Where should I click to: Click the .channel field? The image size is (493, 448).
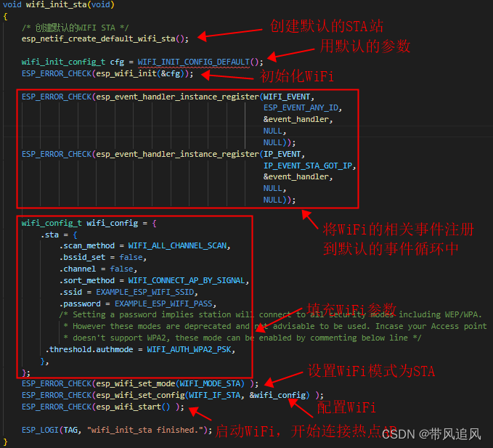pos(78,269)
